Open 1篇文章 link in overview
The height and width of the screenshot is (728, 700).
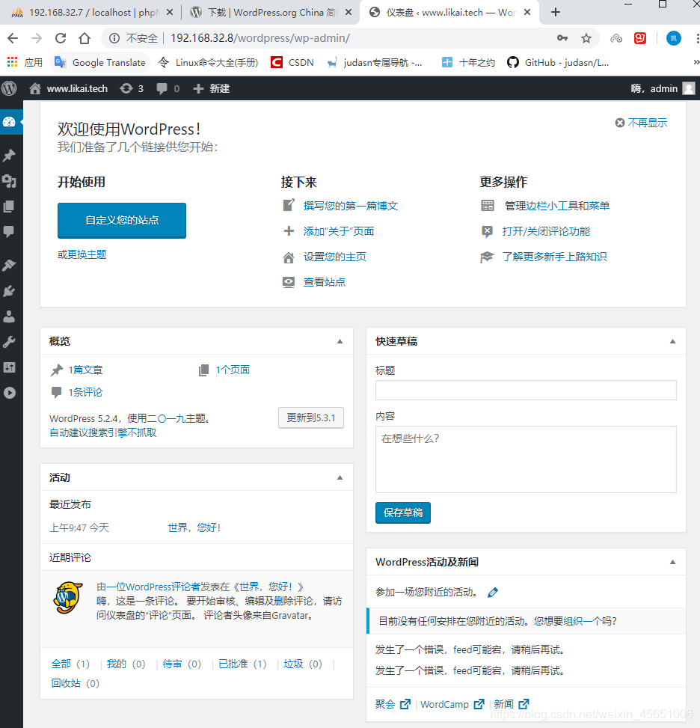click(85, 370)
